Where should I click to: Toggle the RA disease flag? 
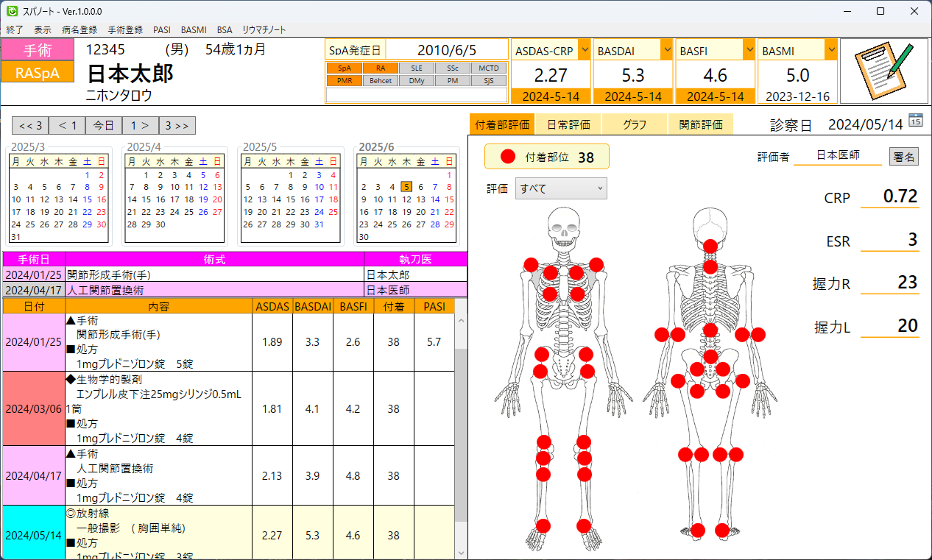click(x=381, y=68)
